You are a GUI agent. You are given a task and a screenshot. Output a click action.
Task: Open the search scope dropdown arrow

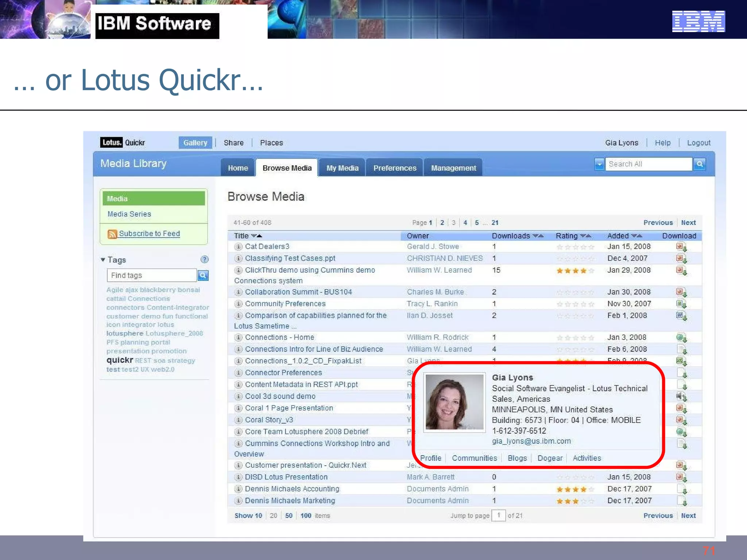pyautogui.click(x=599, y=164)
